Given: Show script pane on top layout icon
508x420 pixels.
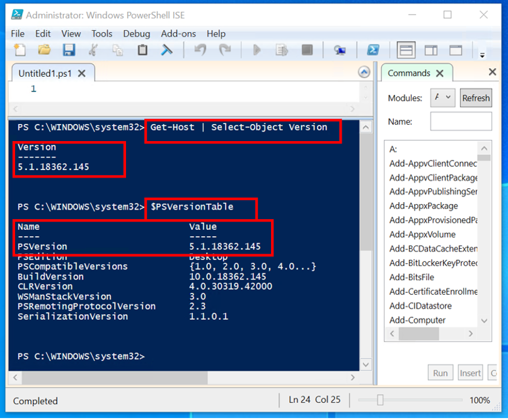Looking at the screenshot, I should 406,50.
